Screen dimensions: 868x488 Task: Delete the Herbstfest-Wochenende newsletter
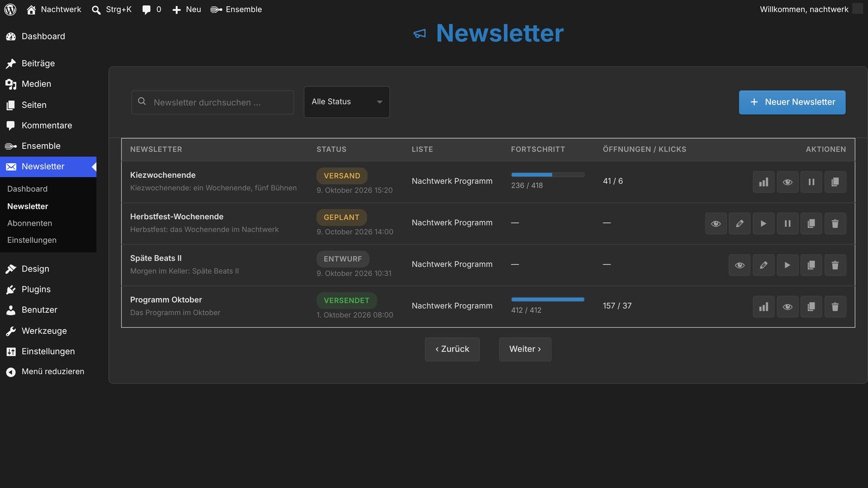click(x=835, y=223)
